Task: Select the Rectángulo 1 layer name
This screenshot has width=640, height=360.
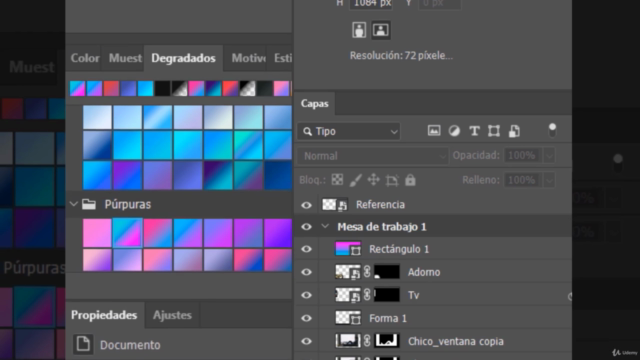Action: click(x=399, y=249)
